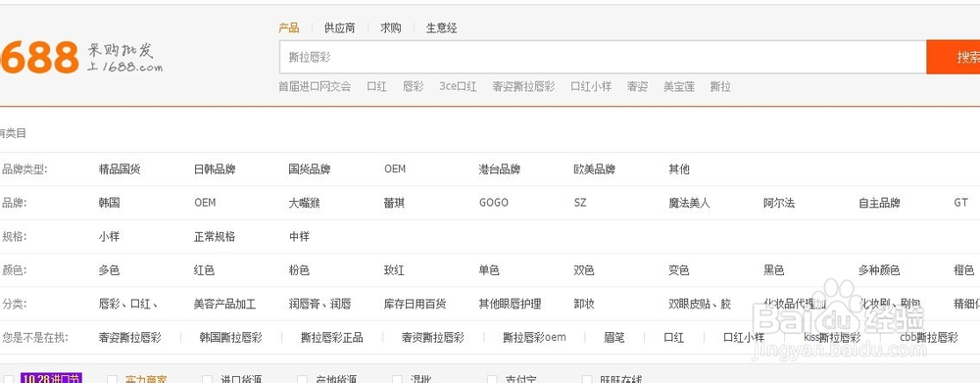The height and width of the screenshot is (383, 980).
Task: Search the suggestion 奢姿撕拉唇彩 in 您是不是在找
Action: 130,337
